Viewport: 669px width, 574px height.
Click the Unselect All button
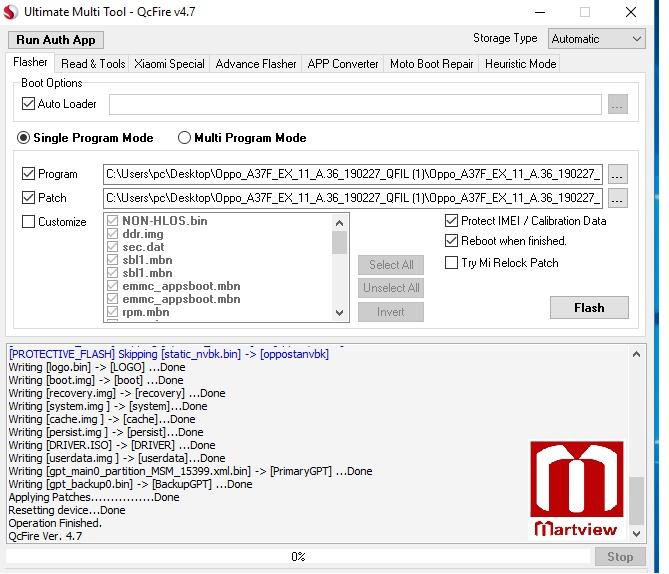click(391, 288)
